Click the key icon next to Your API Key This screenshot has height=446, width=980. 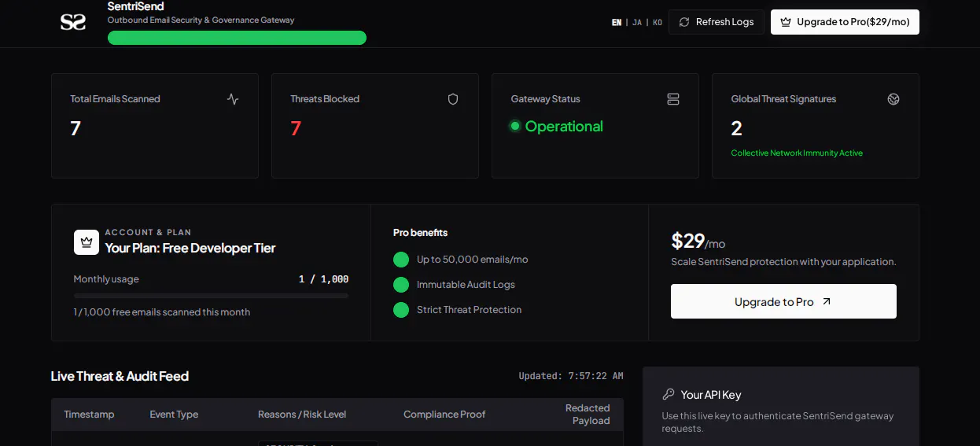[669, 394]
